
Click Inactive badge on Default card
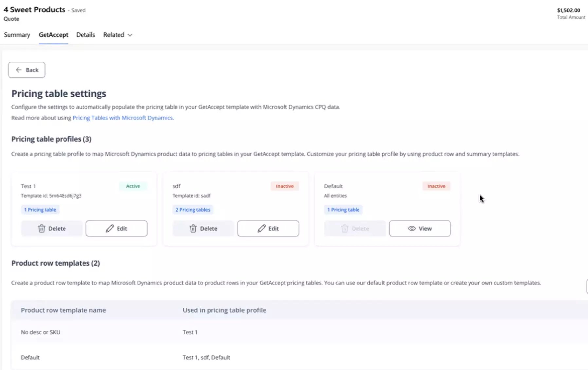436,186
